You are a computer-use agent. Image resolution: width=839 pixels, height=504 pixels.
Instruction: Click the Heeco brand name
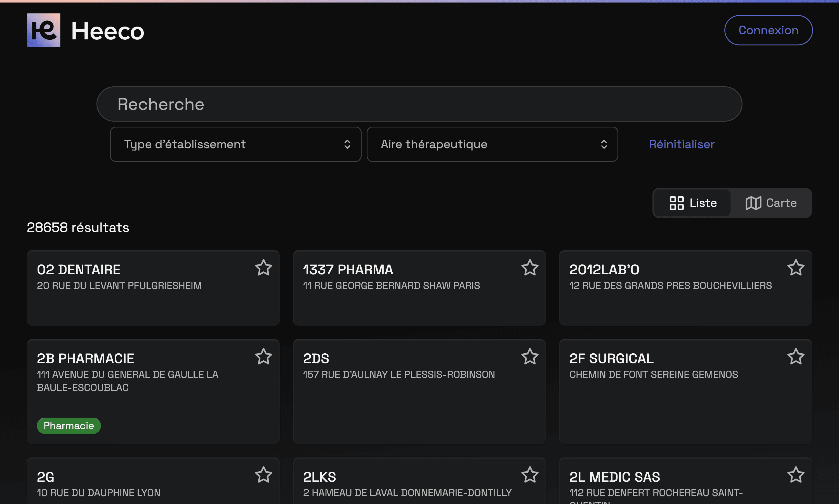[x=108, y=31]
